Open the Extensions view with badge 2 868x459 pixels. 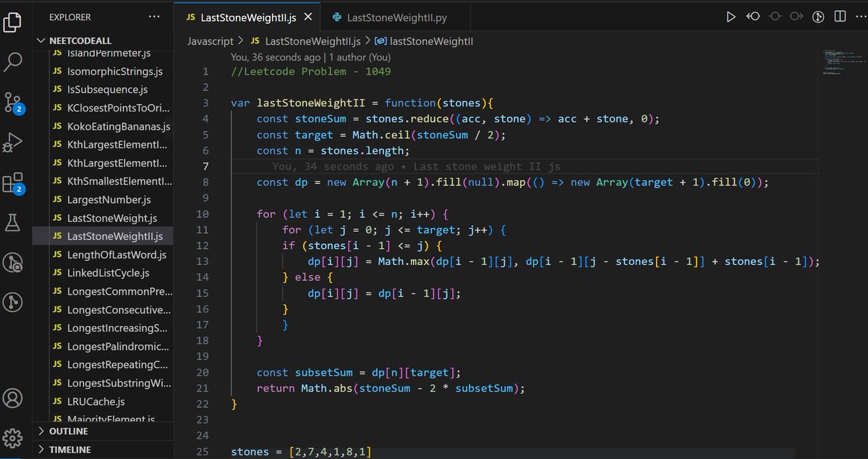[x=13, y=182]
